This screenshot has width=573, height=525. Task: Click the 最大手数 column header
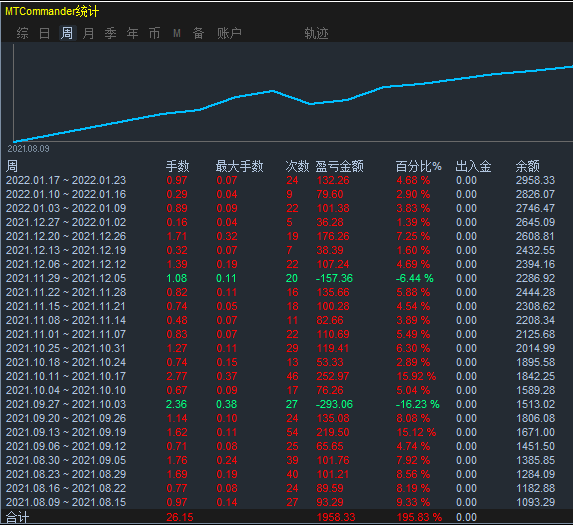[x=239, y=166]
